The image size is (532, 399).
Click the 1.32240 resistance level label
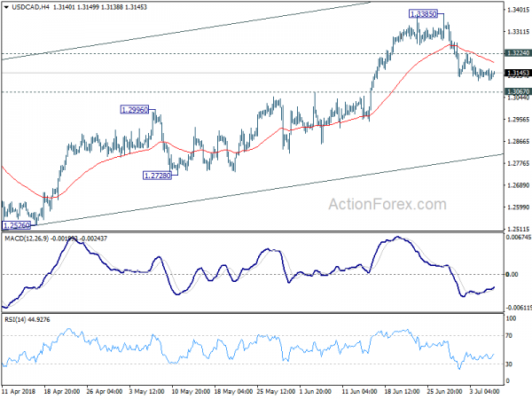click(x=517, y=52)
